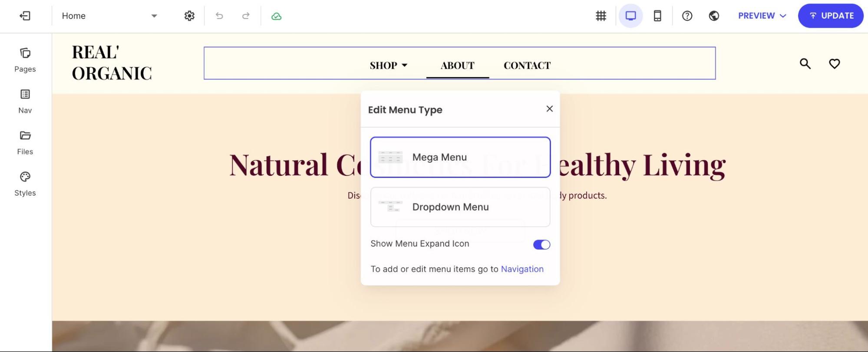868x352 pixels.
Task: Switch to mobile view icon
Action: (657, 16)
